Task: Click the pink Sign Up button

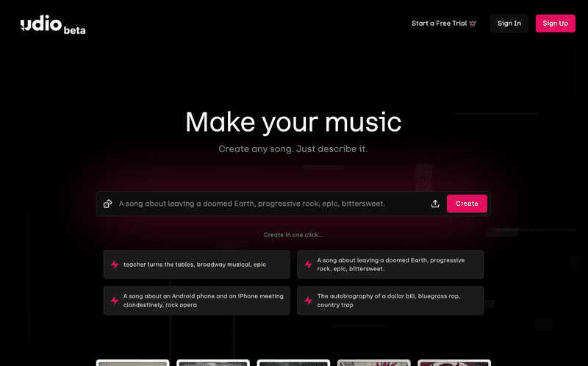Action: point(556,24)
